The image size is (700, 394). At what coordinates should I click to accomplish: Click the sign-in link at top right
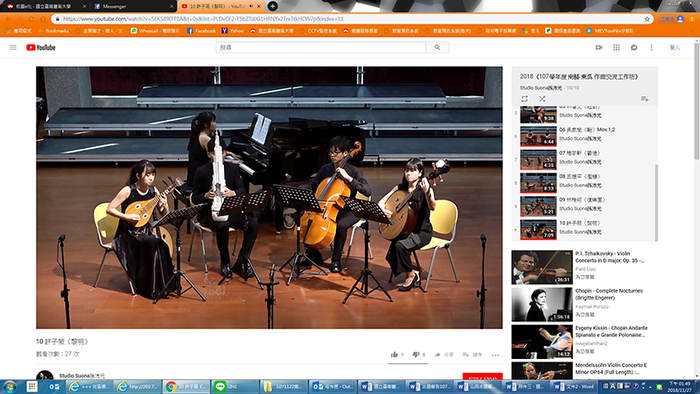click(675, 47)
